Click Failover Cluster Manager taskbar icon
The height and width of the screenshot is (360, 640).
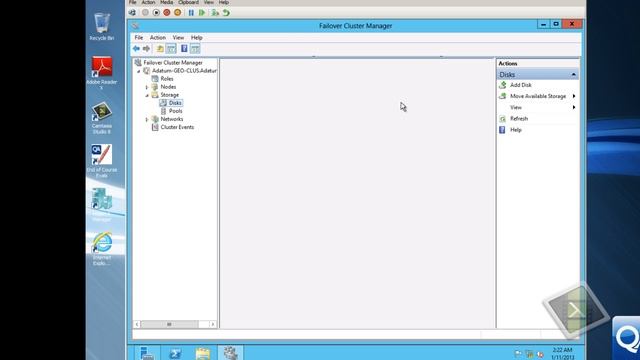point(231,353)
